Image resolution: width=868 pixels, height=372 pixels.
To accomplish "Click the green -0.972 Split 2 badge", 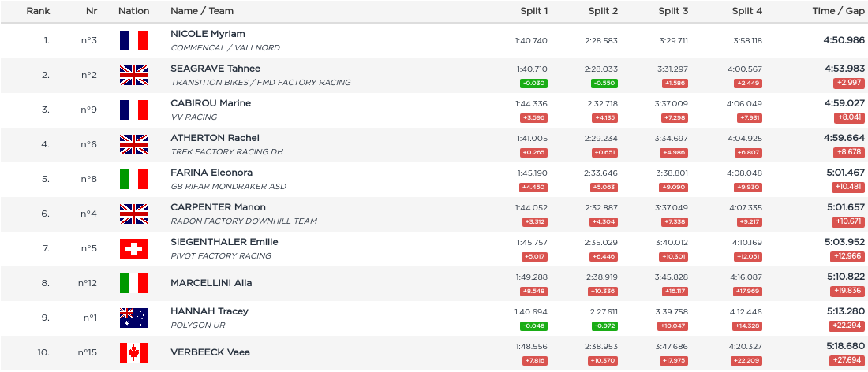I will (x=604, y=325).
